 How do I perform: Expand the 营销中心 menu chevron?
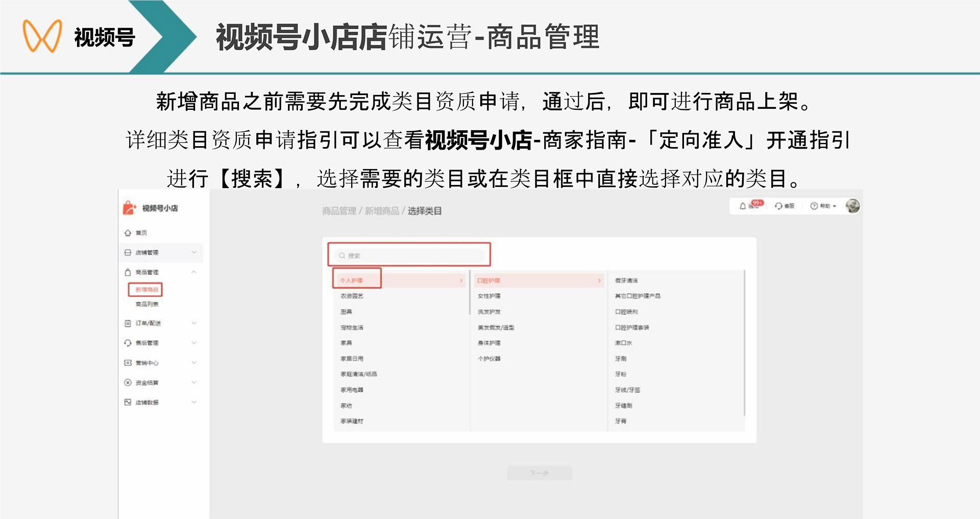coord(194,363)
